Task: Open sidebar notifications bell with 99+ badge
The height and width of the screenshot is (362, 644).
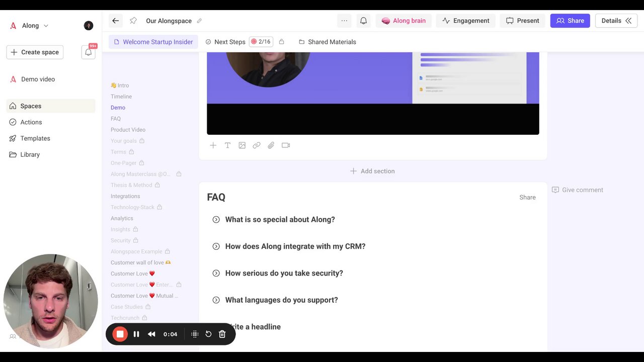Action: 89,52
